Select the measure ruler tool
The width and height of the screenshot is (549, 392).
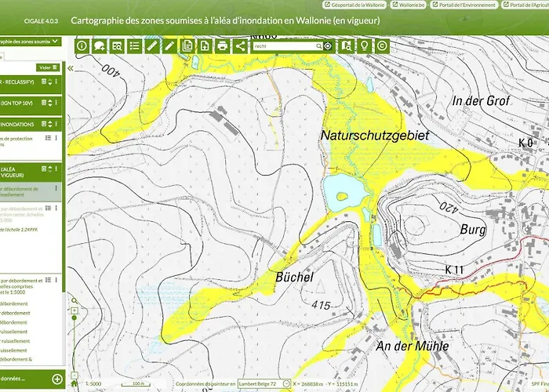pyautogui.click(x=151, y=46)
